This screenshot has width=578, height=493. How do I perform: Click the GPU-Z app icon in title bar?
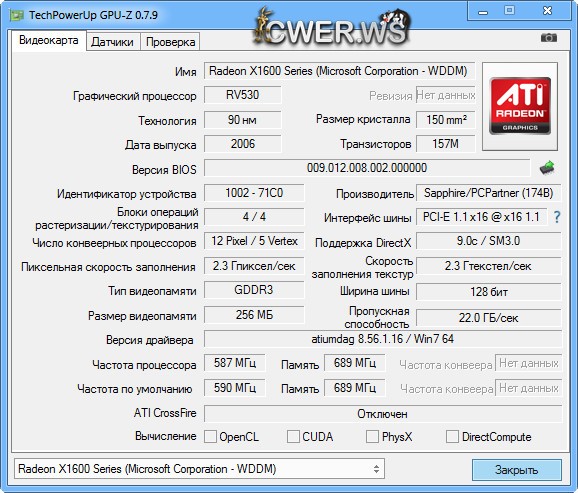[x=16, y=15]
